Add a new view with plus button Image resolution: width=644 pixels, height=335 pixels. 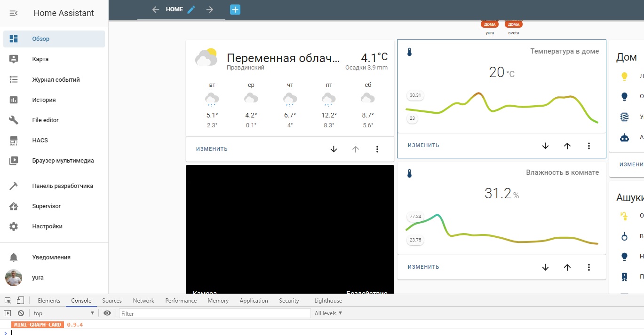235,9
